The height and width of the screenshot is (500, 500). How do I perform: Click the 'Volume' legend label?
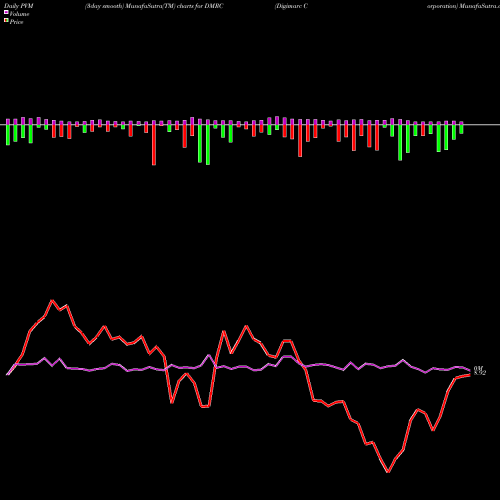coord(19,14)
